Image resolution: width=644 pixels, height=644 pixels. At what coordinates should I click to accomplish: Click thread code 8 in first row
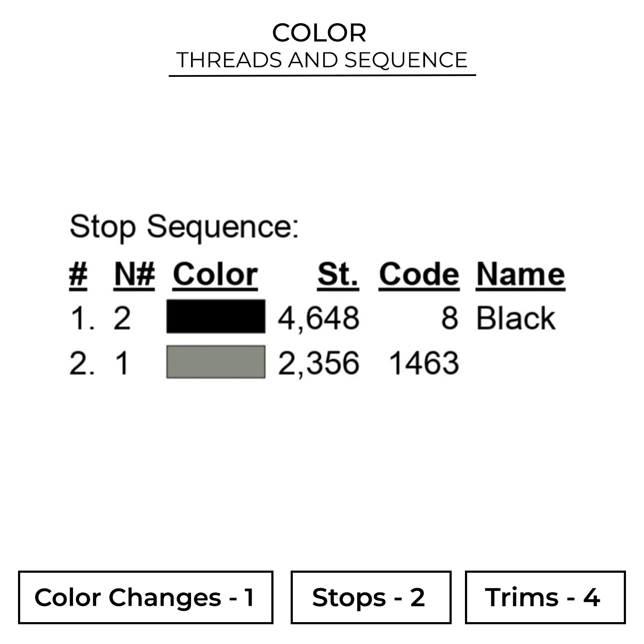[x=449, y=319]
